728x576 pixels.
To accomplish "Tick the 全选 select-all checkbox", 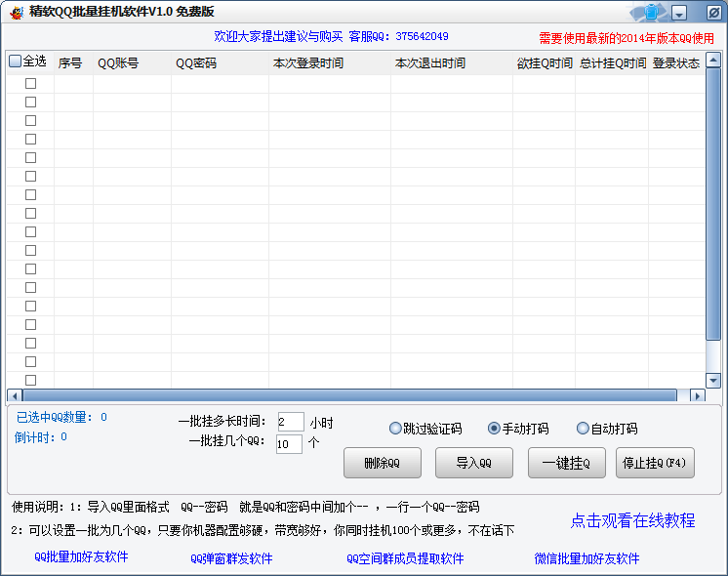I will click(16, 61).
